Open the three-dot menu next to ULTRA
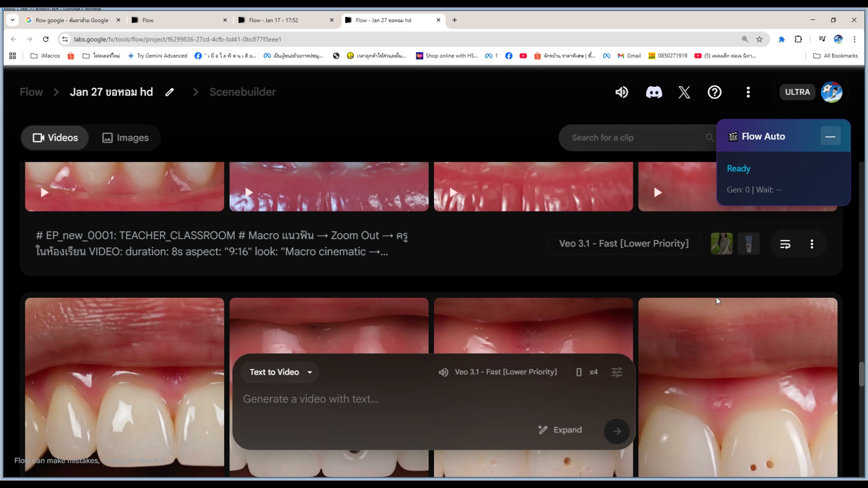 [x=748, y=92]
